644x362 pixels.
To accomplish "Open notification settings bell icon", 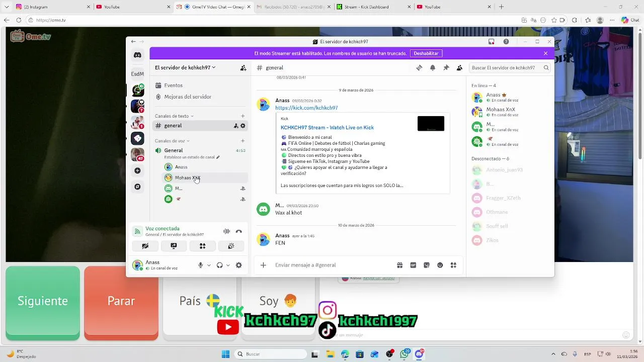I will [x=433, y=68].
